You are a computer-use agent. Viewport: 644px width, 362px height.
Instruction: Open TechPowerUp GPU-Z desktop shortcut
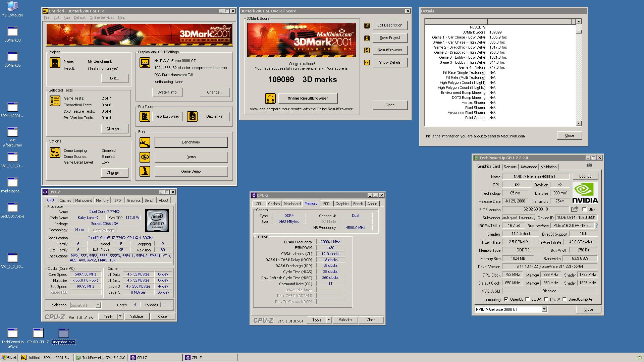coord(12,338)
